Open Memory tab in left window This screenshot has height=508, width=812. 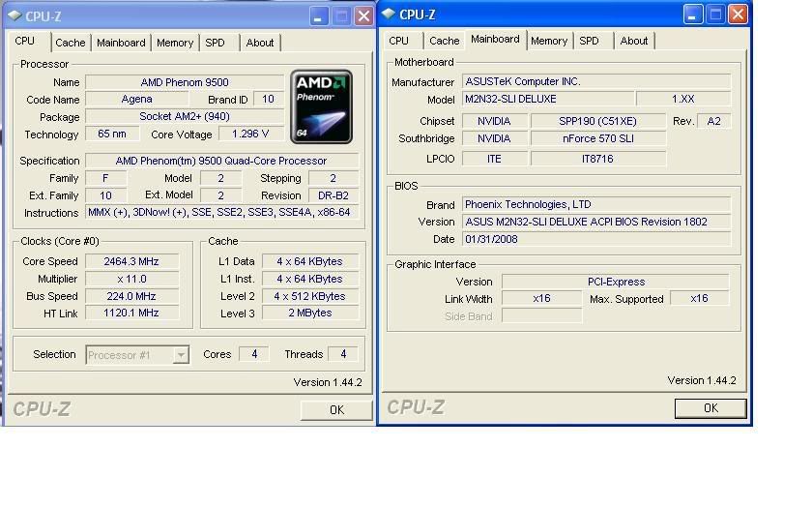(175, 43)
